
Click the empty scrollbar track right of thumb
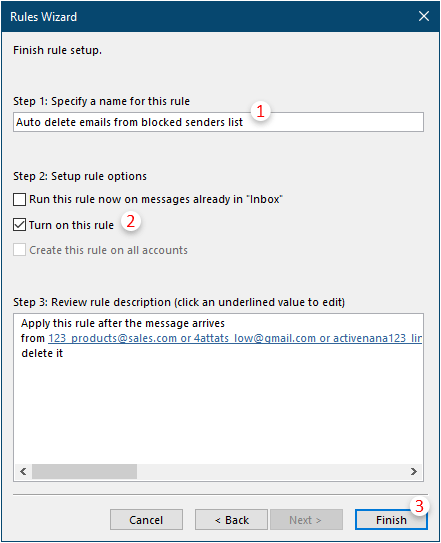coord(271,471)
